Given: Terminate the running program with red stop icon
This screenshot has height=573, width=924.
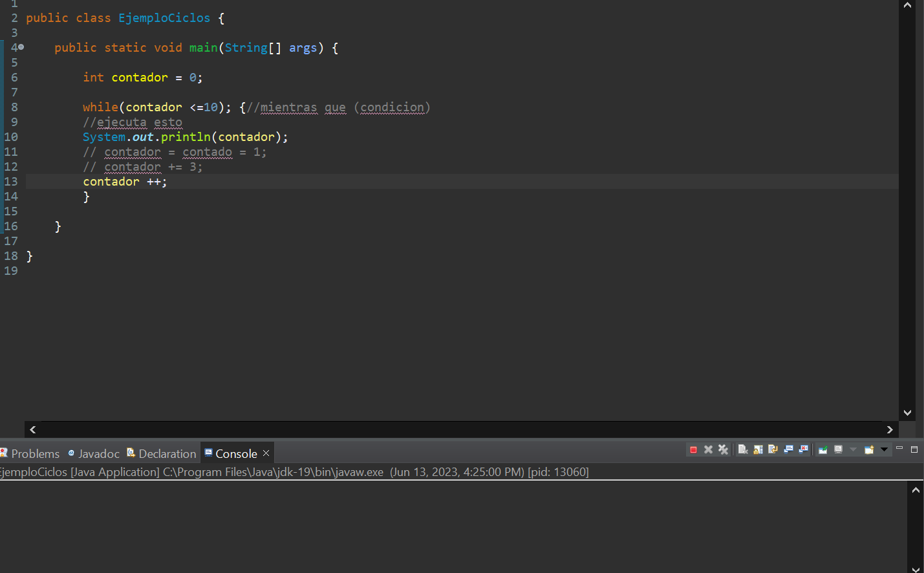Looking at the screenshot, I should point(693,449).
